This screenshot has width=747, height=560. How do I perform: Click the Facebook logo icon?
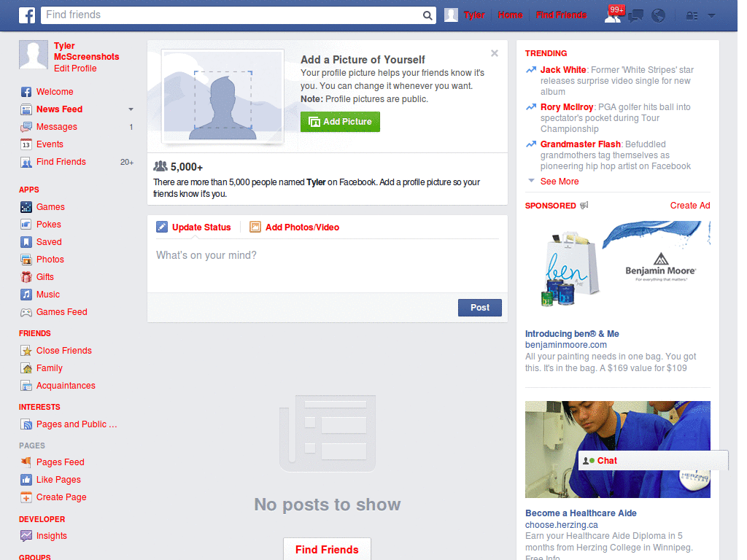(x=27, y=15)
